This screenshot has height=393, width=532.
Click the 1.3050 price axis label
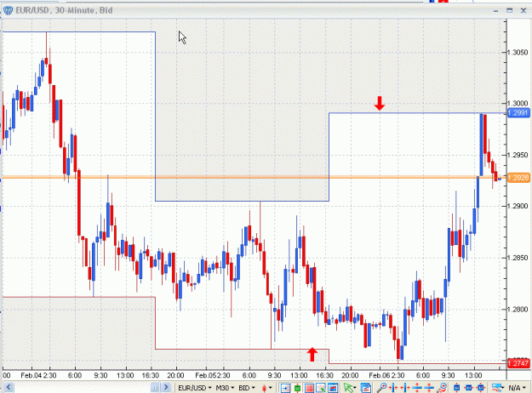pyautogui.click(x=518, y=52)
